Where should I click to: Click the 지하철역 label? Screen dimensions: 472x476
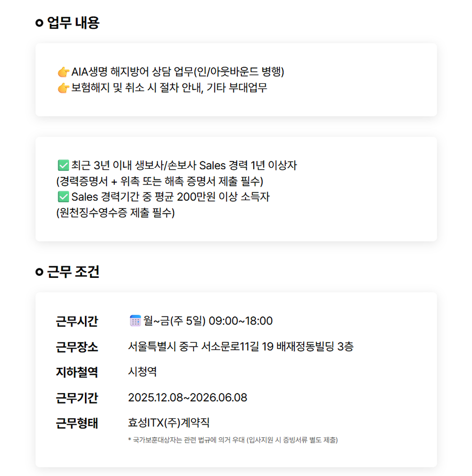pos(77,372)
